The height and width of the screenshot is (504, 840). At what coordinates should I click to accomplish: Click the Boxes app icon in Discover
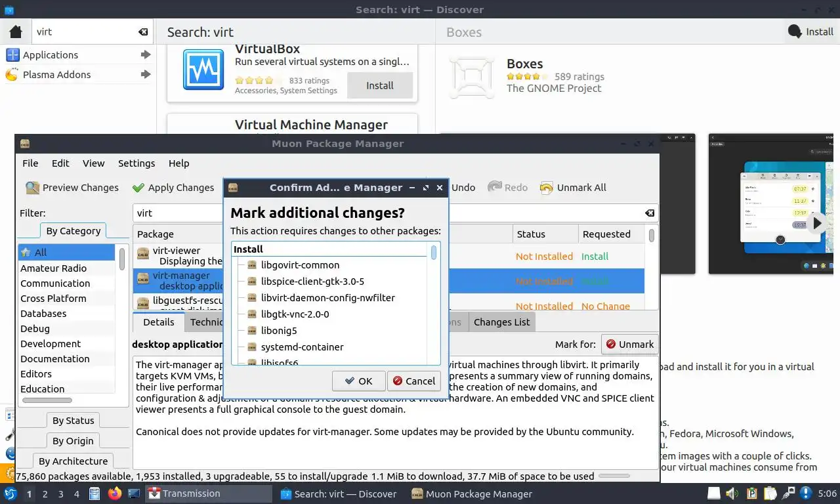pos(471,77)
